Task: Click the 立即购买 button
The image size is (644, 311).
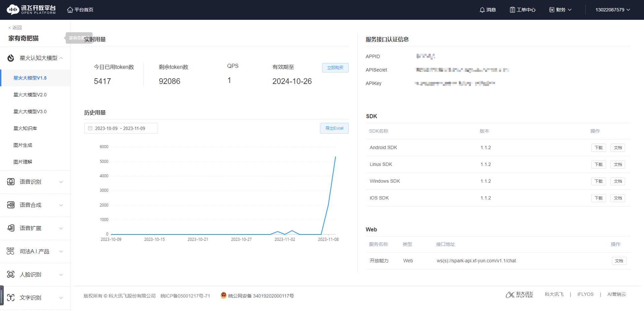Action: click(x=335, y=68)
